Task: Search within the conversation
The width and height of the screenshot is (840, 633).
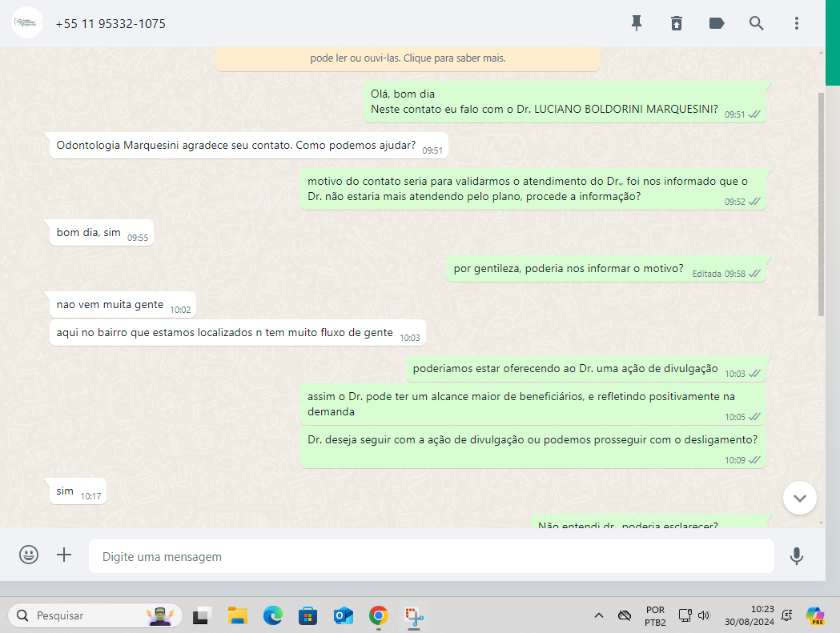Action: pos(757,23)
